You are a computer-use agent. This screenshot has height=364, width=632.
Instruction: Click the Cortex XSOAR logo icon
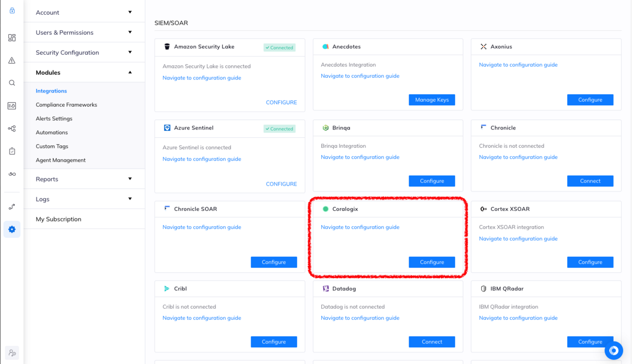tap(483, 209)
